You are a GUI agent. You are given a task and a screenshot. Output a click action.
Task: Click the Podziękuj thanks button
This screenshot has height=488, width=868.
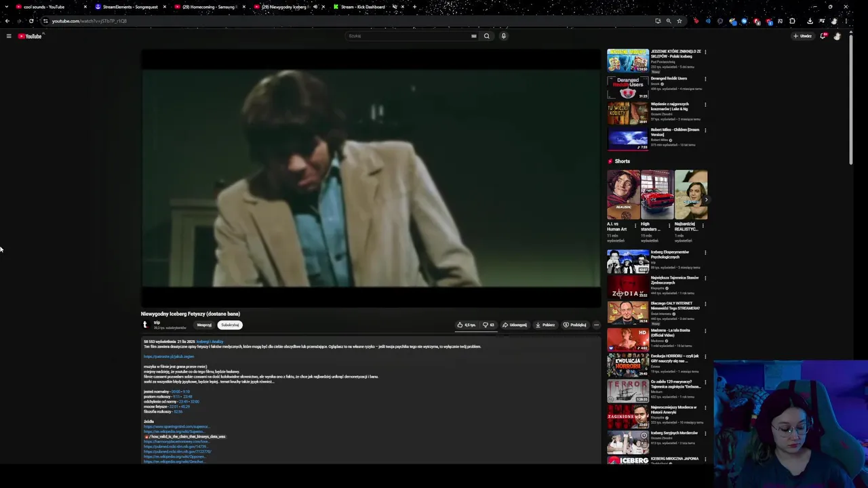click(574, 325)
